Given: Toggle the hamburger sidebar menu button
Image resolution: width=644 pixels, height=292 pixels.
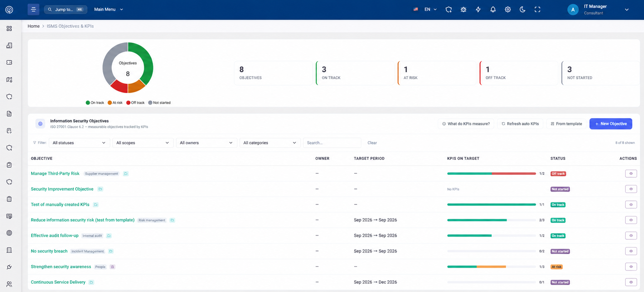Looking at the screenshot, I should pyautogui.click(x=34, y=9).
